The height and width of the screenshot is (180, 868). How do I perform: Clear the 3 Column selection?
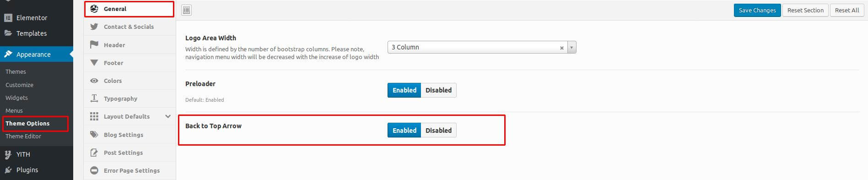coord(562,48)
